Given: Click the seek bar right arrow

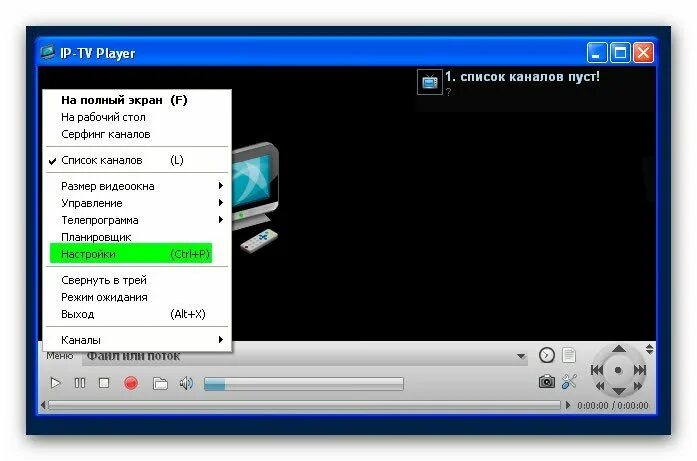Looking at the screenshot, I should tap(567, 405).
